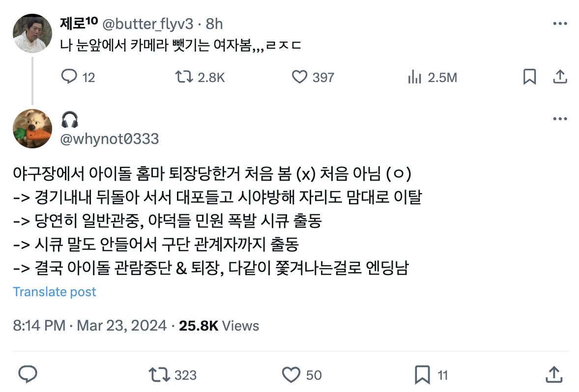Like the post with 397 likes
Image resolution: width=579 pixels, height=392 pixels.
(299, 77)
